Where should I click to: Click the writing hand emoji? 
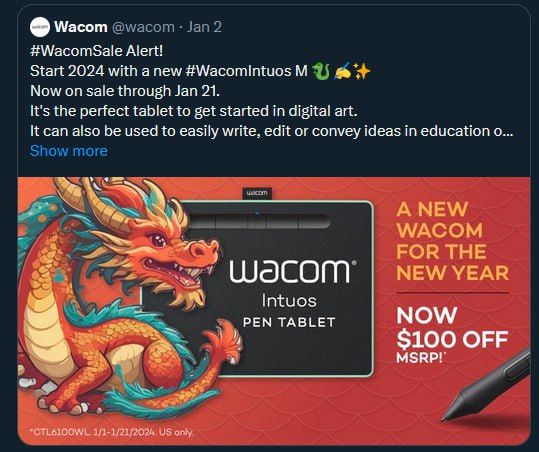(x=342, y=71)
